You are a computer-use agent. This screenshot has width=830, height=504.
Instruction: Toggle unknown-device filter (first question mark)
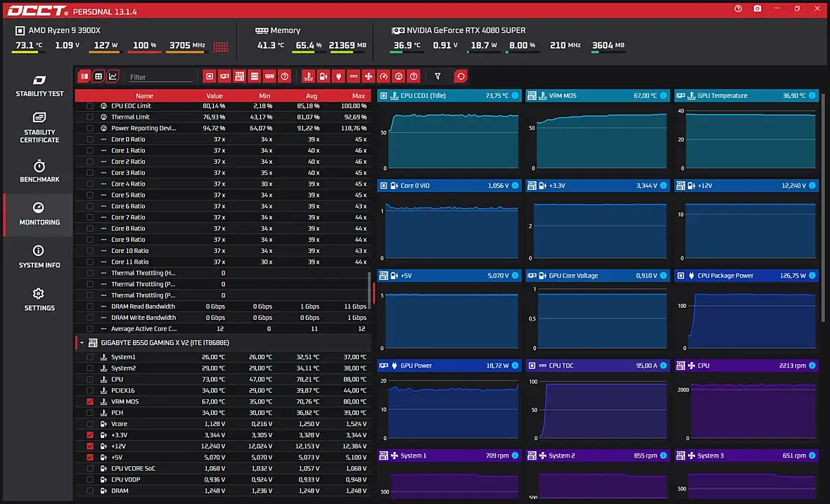[x=285, y=76]
